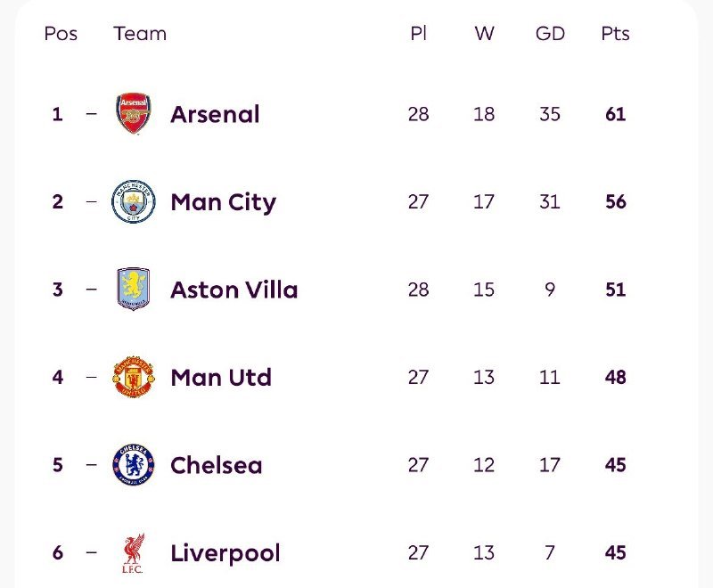Open the Chelsea team page link
713x588 pixels.
pyautogui.click(x=216, y=465)
